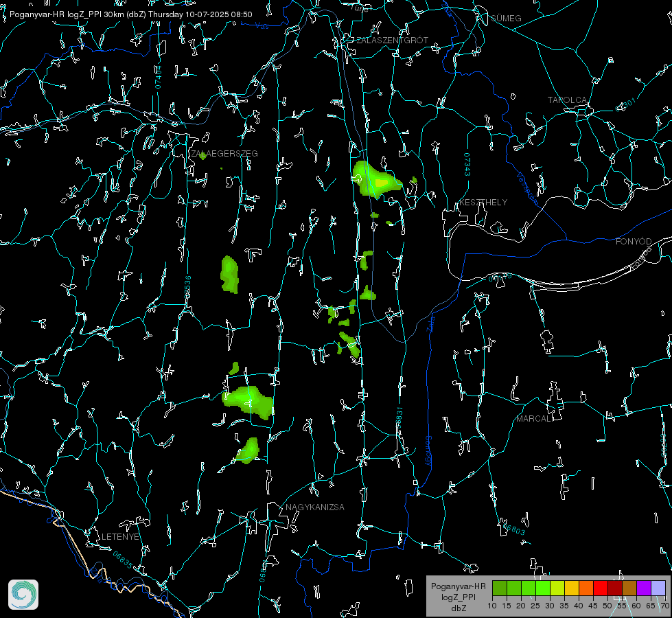The width and height of the screenshot is (672, 618).
Task: Click the FONYÓD town label
Action: pos(634,242)
